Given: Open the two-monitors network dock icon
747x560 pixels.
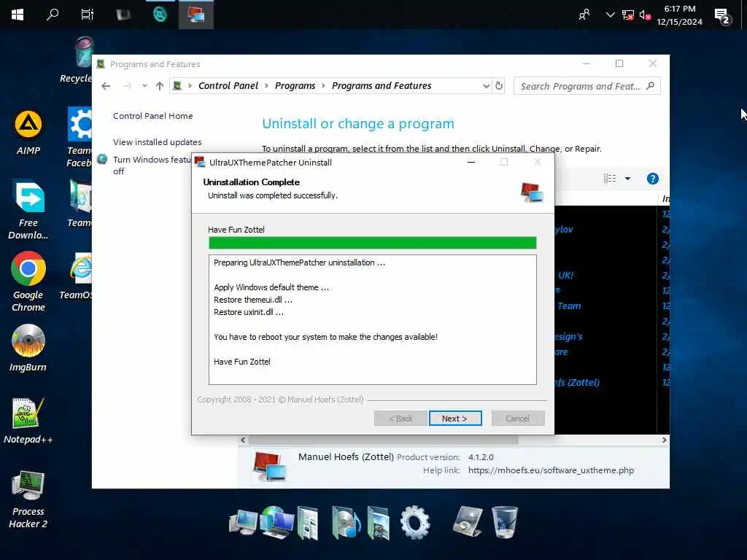Looking at the screenshot, I should (243, 522).
